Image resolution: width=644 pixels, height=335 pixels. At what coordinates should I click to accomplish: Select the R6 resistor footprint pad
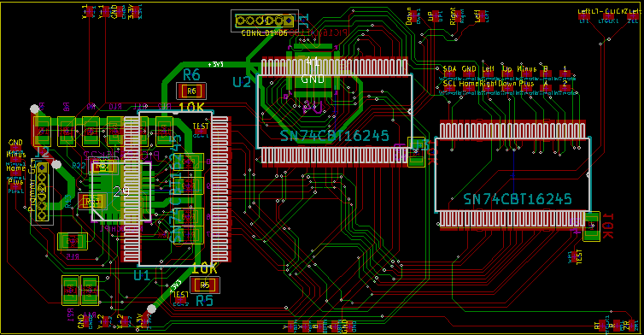pyautogui.click(x=191, y=91)
